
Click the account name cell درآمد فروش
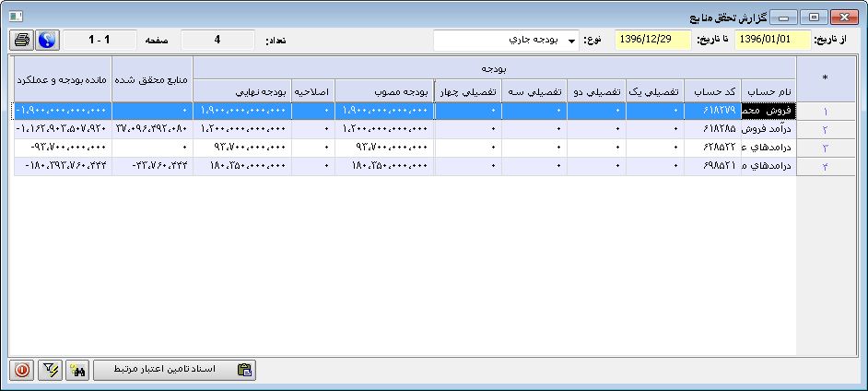[x=768, y=130]
